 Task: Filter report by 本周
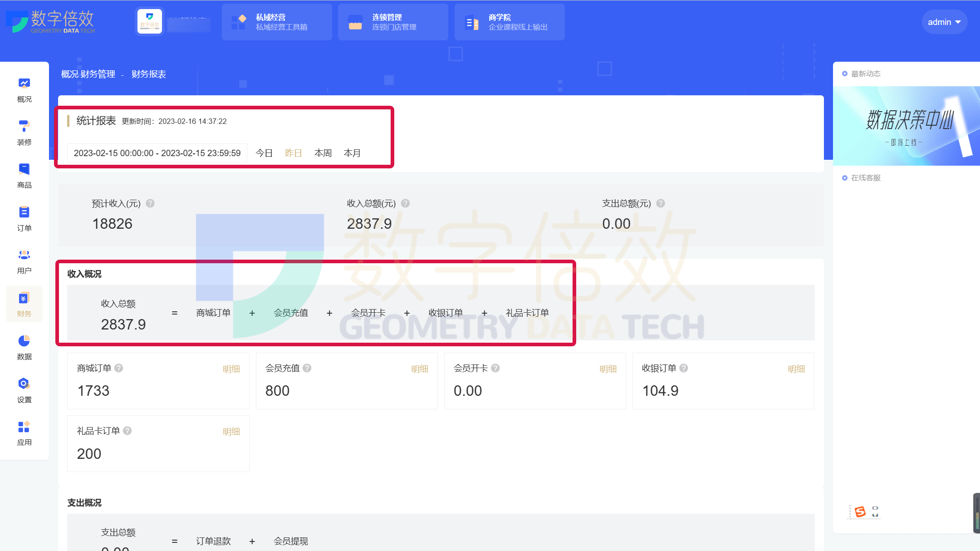point(323,153)
